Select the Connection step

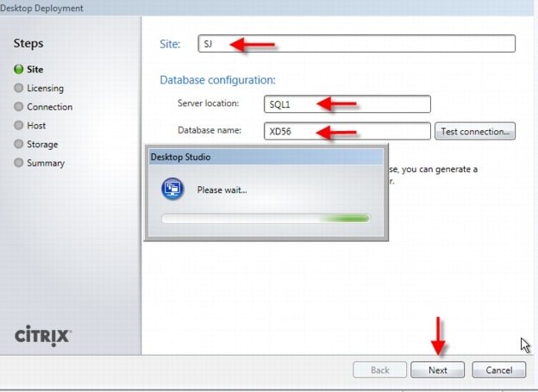[50, 107]
